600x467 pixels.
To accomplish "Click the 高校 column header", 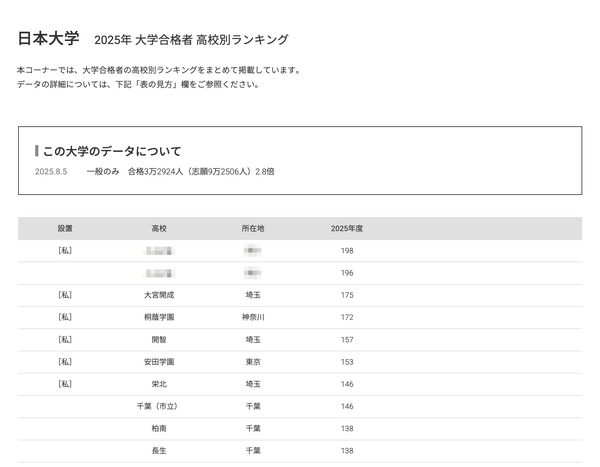I will pos(159,229).
